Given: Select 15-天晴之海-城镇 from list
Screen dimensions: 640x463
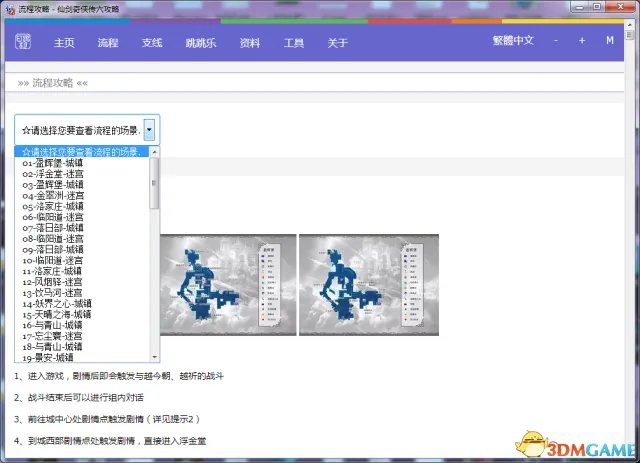Looking at the screenshot, I should point(82,314).
